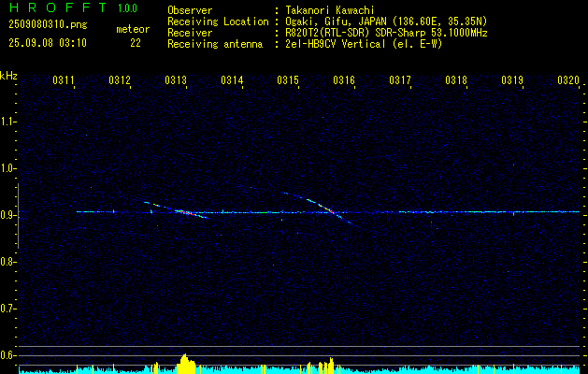Click the 0.8 frequency axis label
Viewport: 588px width, 374px height.
tap(8, 262)
